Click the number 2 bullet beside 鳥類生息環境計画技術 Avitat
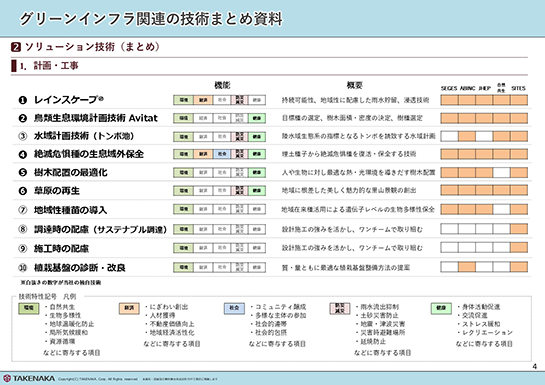 [x=23, y=118]
